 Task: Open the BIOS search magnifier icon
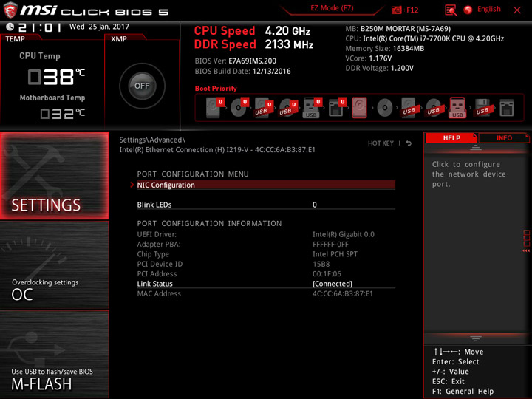pyautogui.click(x=451, y=10)
